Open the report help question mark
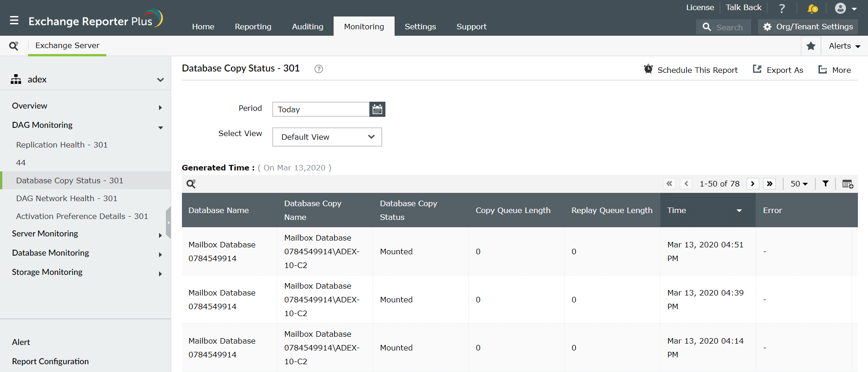This screenshot has width=868, height=372. pos(319,69)
